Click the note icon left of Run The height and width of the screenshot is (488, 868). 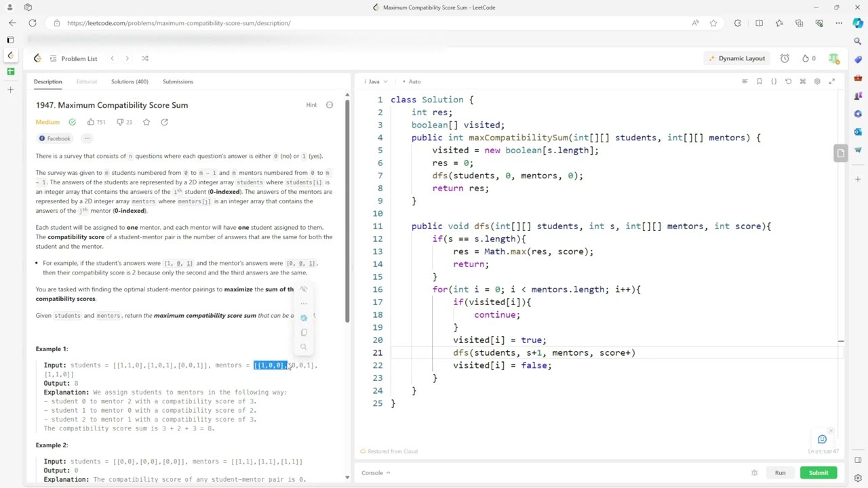(754, 472)
